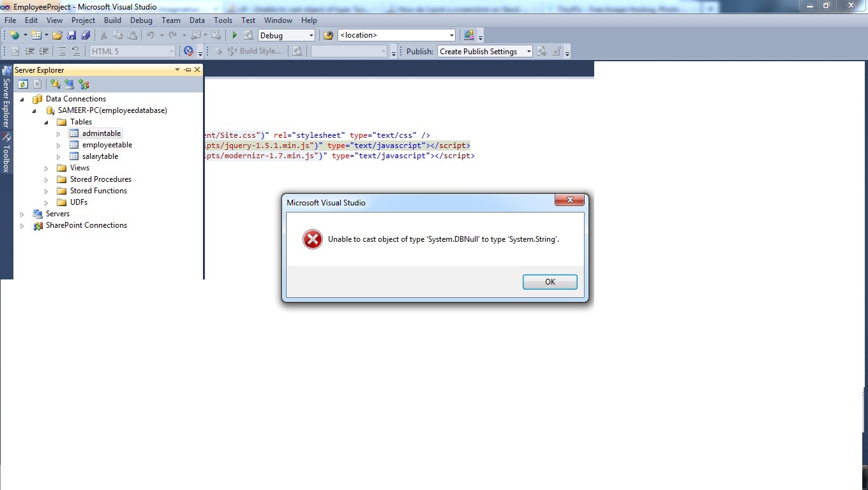This screenshot has height=490, width=868.
Task: Click the Decrease Indent icon
Action: (x=30, y=52)
